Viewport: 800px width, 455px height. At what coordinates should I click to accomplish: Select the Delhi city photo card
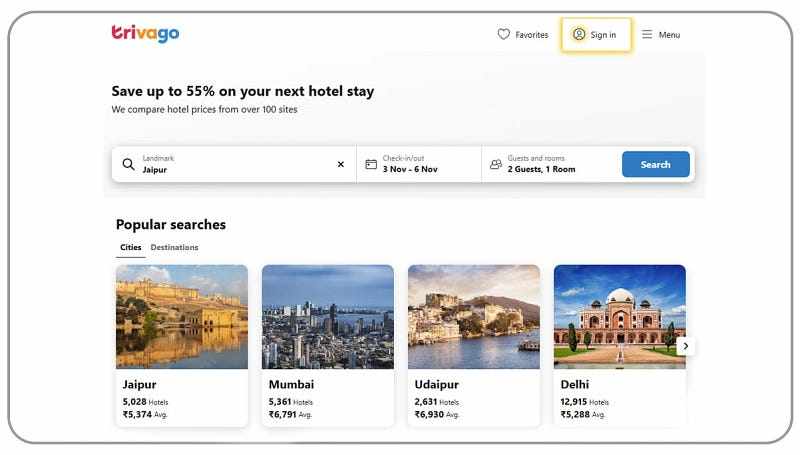(620, 316)
